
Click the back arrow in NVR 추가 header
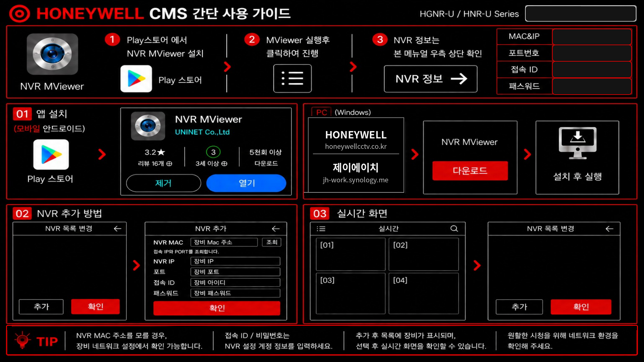click(x=276, y=229)
